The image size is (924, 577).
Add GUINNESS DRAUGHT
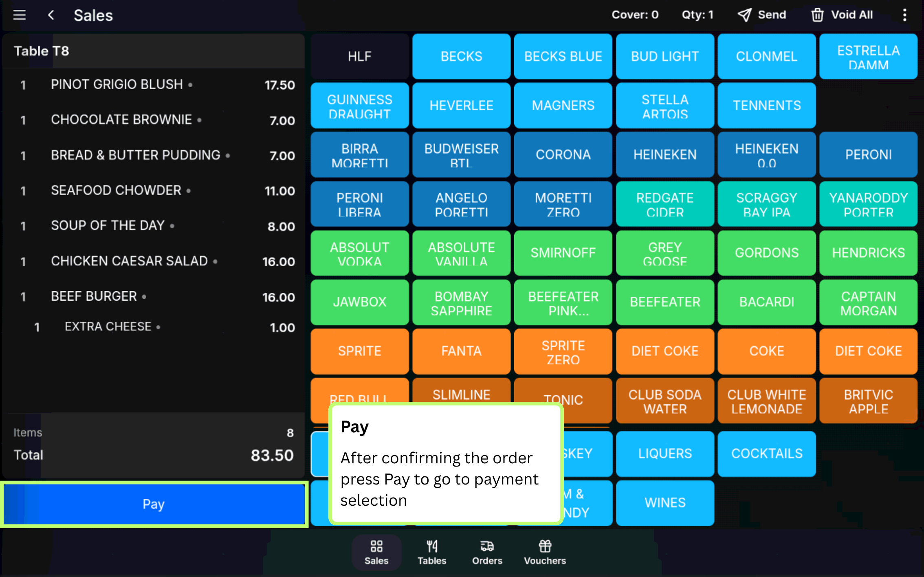point(360,106)
